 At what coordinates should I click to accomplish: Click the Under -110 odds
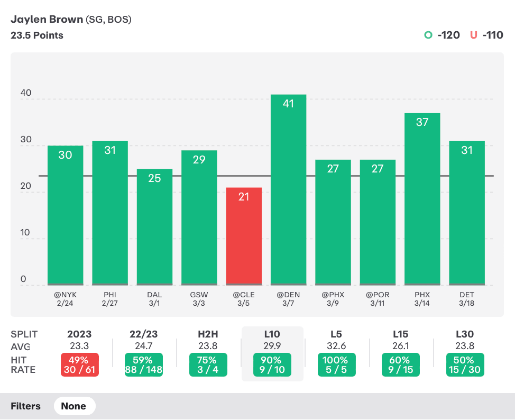click(493, 35)
